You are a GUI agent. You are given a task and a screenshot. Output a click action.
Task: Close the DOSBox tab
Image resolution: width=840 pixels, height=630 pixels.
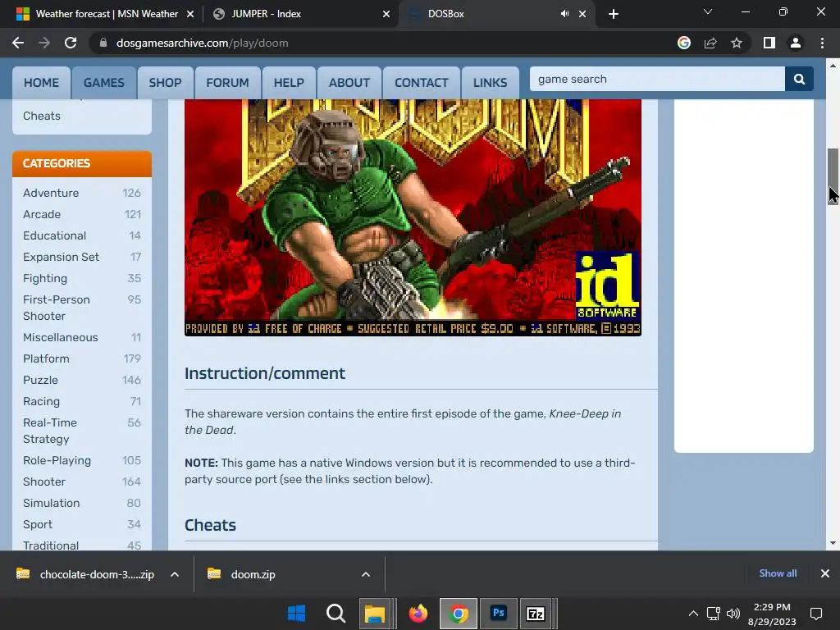(x=582, y=14)
